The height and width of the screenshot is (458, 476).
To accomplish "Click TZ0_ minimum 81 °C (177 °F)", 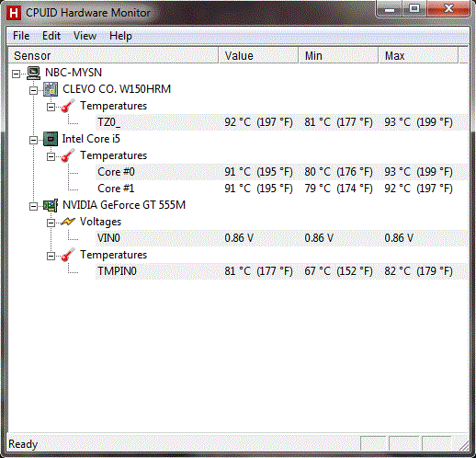I will tap(338, 122).
